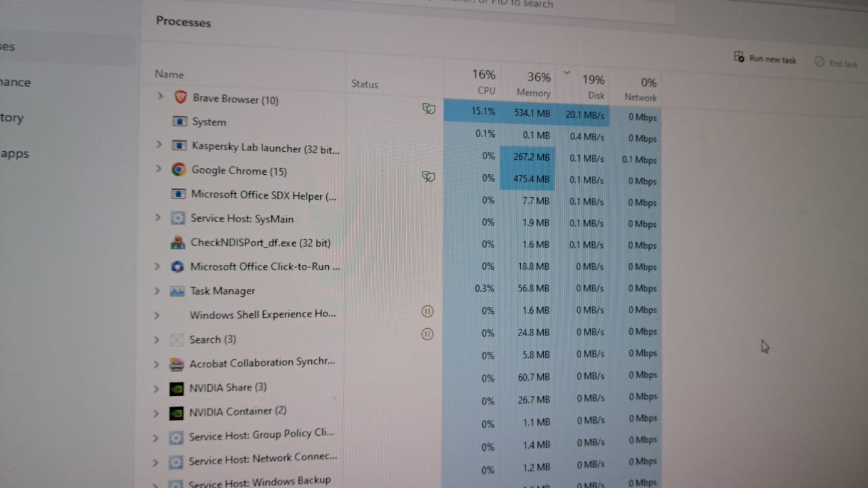Screen dimensions: 868x488
Task: Sort processes by the Memory column
Action: pos(534,85)
